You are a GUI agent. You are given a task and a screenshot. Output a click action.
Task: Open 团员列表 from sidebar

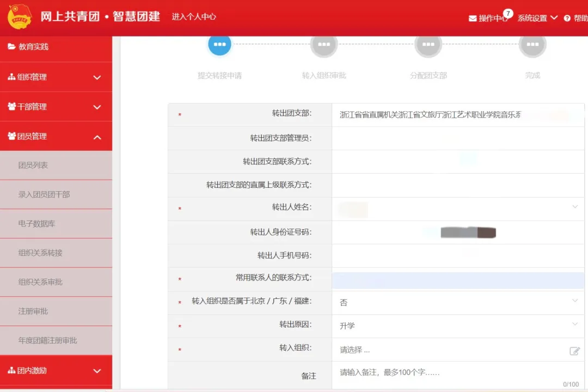pos(33,165)
